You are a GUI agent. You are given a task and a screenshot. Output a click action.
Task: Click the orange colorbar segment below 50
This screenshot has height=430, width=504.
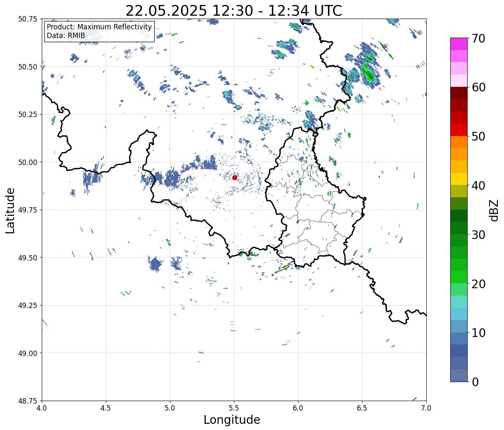pos(459,142)
